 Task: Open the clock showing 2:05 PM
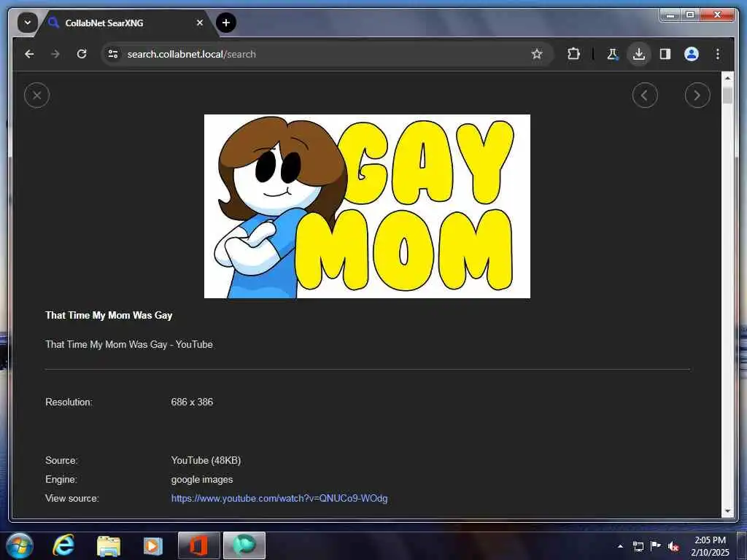click(710, 546)
